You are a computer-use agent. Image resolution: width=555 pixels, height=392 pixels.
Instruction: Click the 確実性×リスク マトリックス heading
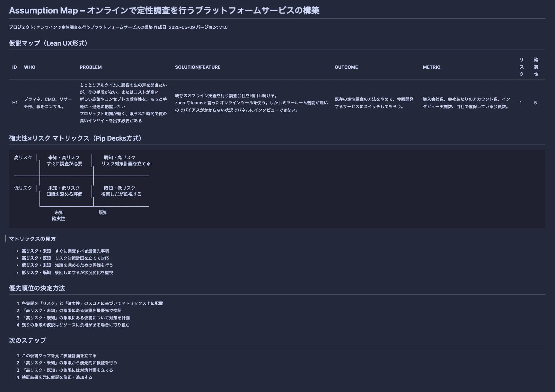click(x=75, y=138)
